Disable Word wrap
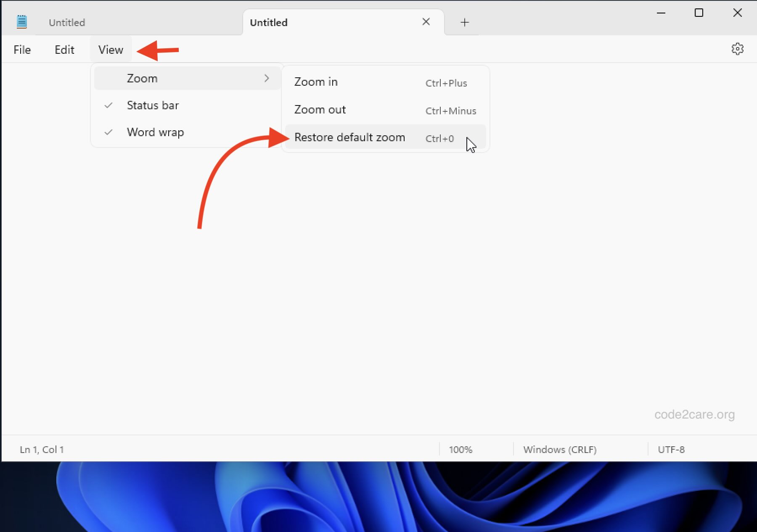Viewport: 757px width, 532px height. (x=155, y=132)
